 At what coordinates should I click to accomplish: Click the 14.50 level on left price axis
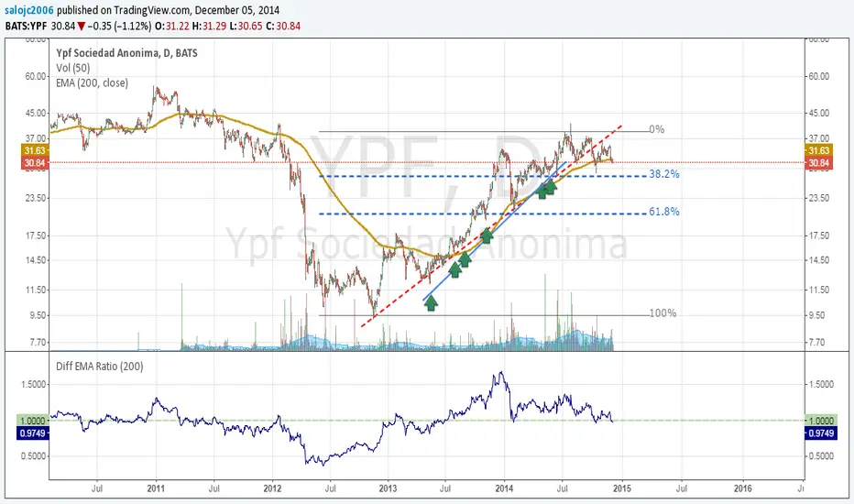pyautogui.click(x=36, y=260)
